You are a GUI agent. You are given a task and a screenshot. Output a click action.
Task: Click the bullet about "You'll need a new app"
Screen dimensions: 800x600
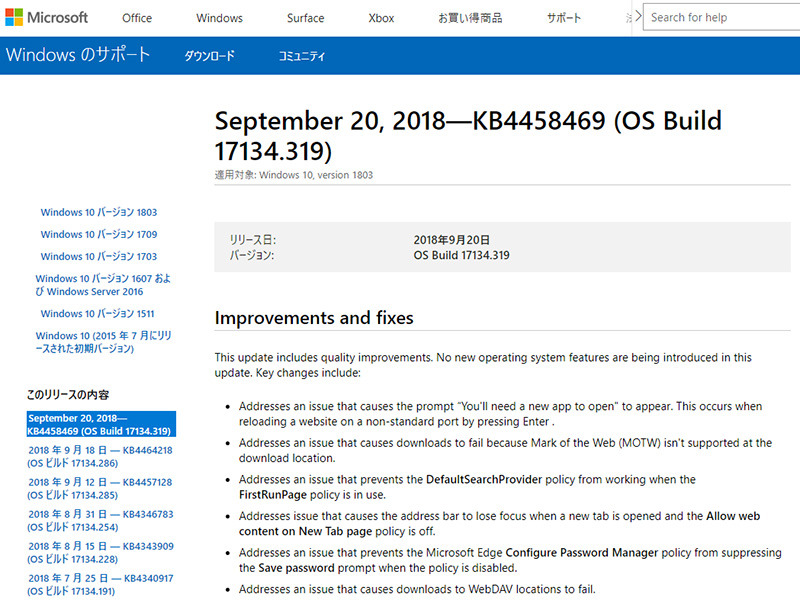(500, 414)
